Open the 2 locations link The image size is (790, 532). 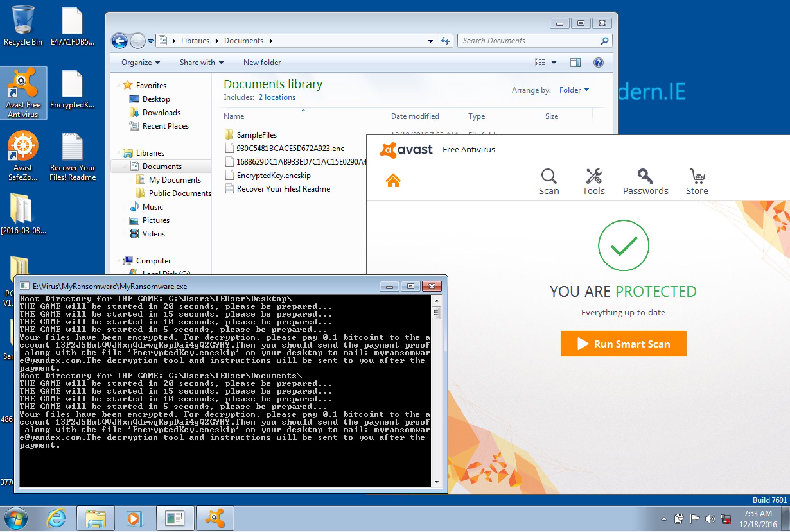(277, 97)
